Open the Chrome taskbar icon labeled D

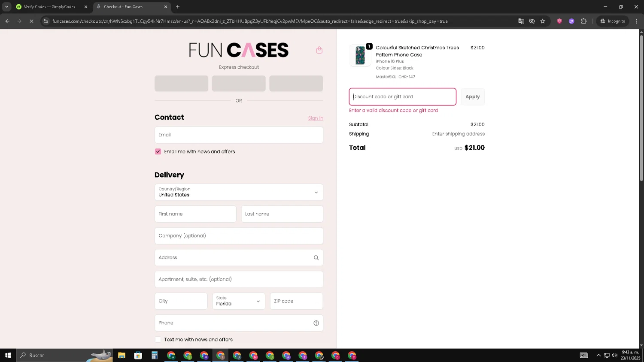pos(335,355)
